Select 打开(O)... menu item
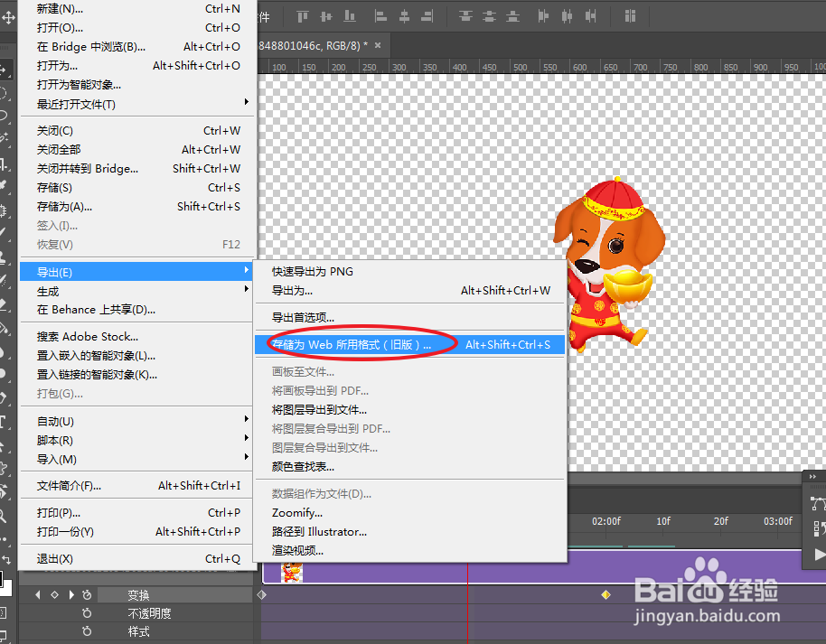The height and width of the screenshot is (644, 826). point(137,27)
